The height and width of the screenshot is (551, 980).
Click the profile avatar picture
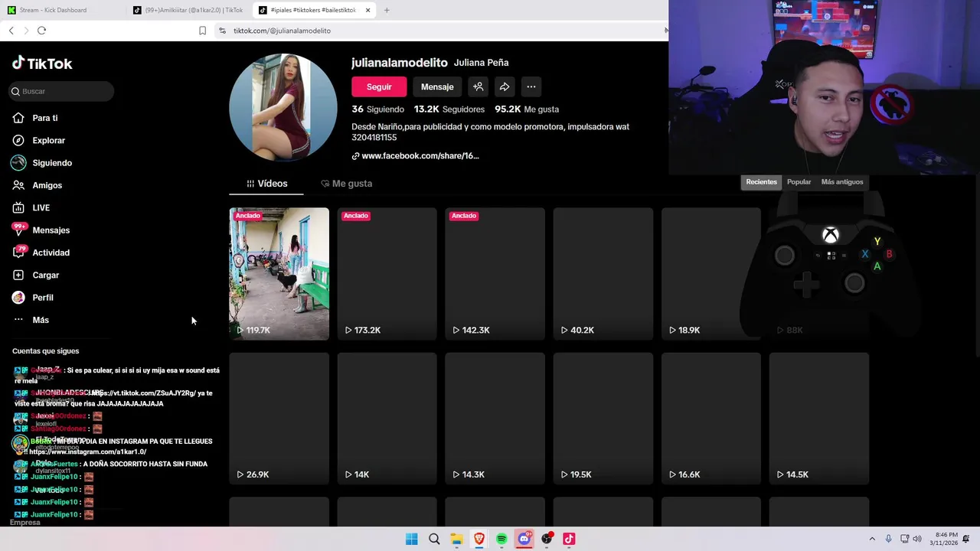pyautogui.click(x=283, y=107)
